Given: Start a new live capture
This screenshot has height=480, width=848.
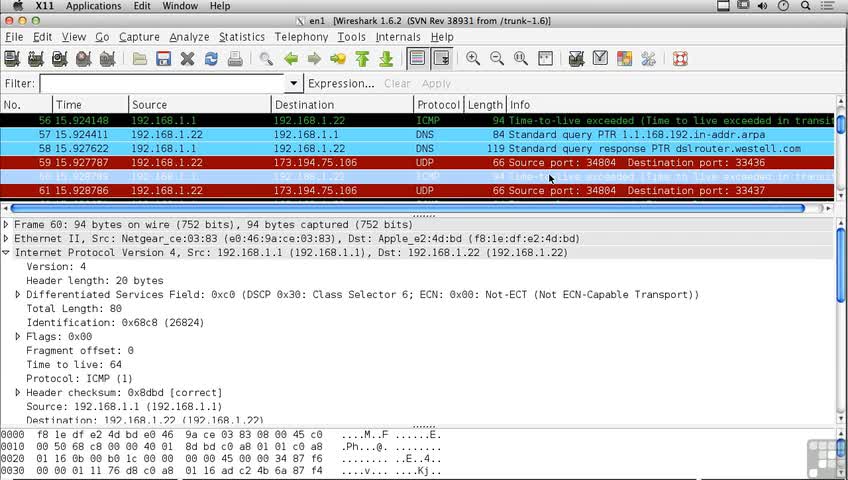Looking at the screenshot, I should 59,58.
